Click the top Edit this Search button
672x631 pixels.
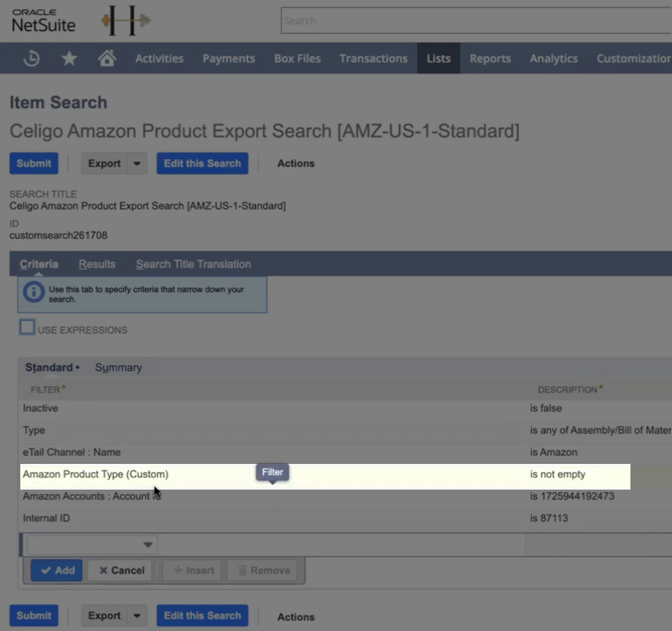coord(202,163)
